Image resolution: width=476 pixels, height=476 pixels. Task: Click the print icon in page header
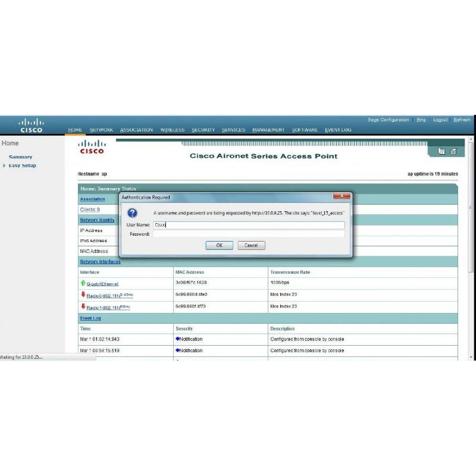click(x=453, y=152)
